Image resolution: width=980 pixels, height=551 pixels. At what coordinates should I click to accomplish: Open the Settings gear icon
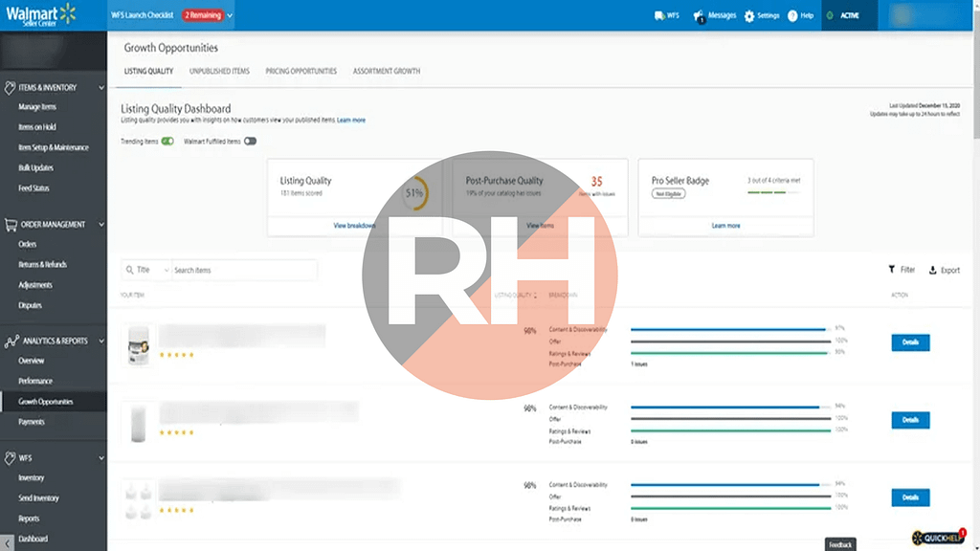point(749,15)
